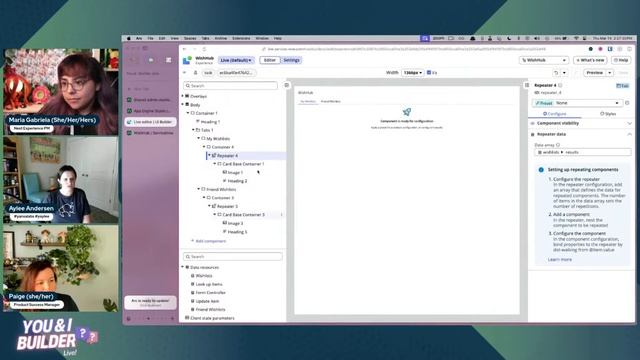Open the File menu in the menu bar

coord(150,38)
